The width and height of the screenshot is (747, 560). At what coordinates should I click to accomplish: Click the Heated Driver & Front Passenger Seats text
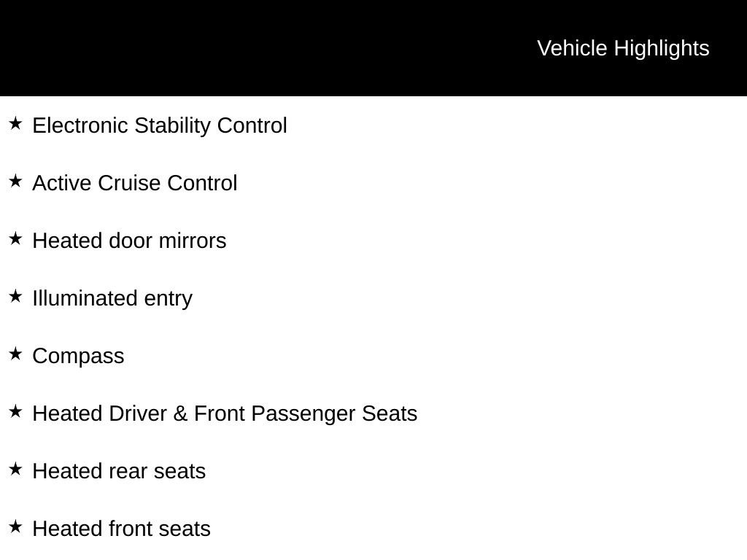(225, 413)
